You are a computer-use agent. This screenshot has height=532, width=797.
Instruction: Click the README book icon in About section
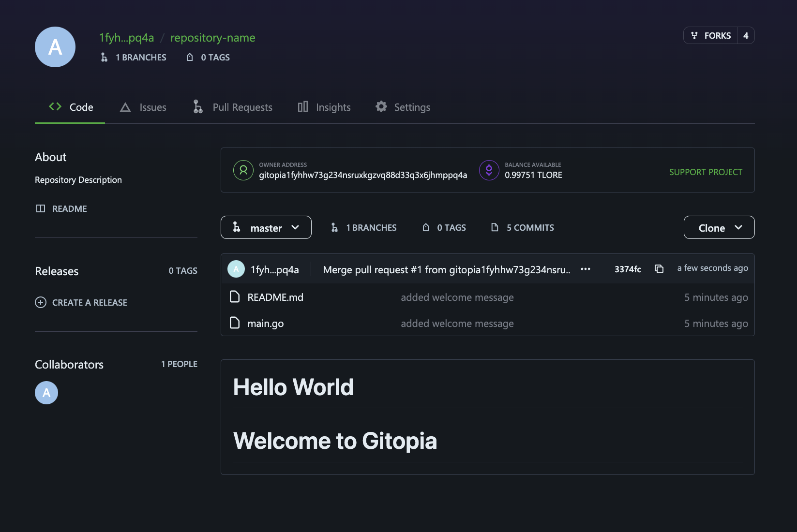41,208
